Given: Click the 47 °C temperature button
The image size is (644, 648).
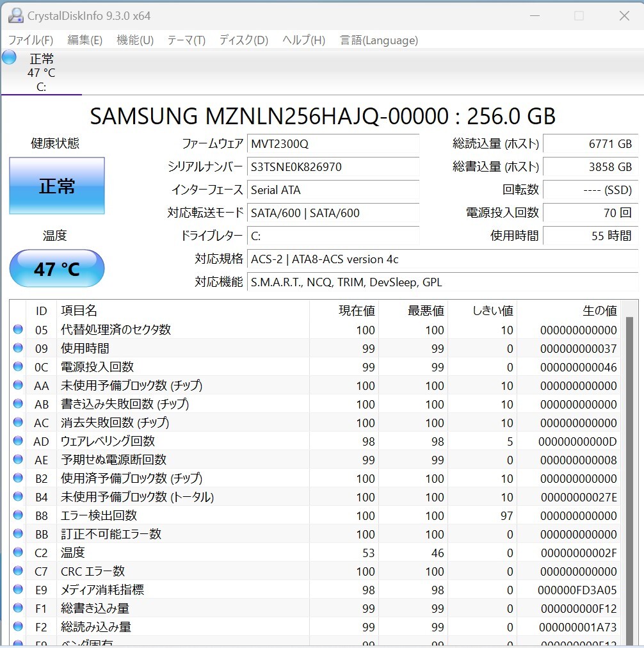Looking at the screenshot, I should [57, 269].
